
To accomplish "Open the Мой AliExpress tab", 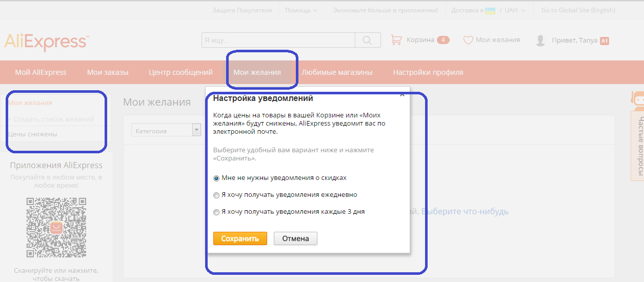I will coord(41,72).
